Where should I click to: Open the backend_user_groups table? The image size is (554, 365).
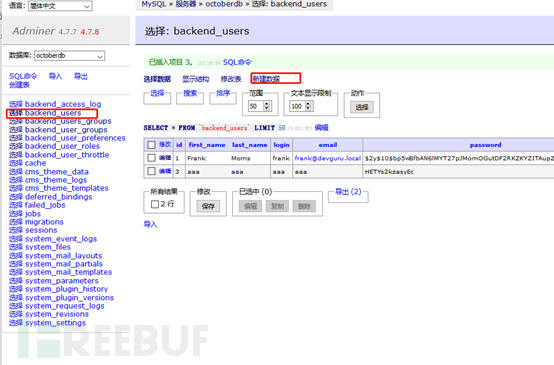[66, 130]
